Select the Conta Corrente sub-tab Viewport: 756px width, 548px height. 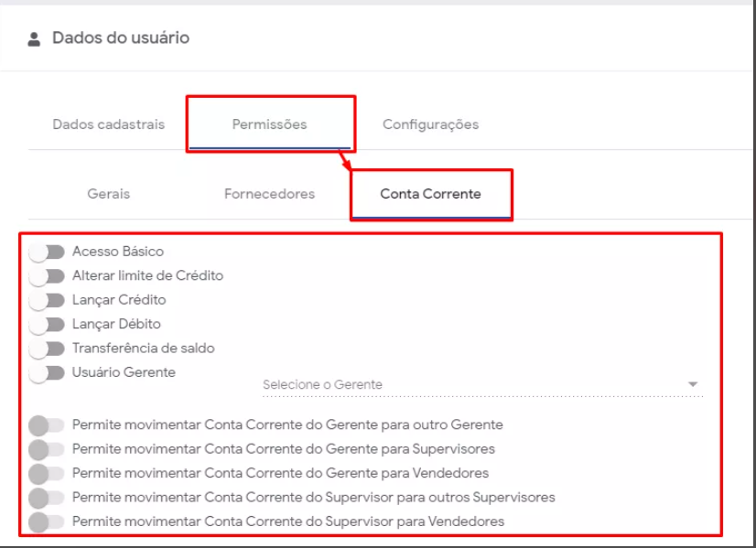click(430, 194)
